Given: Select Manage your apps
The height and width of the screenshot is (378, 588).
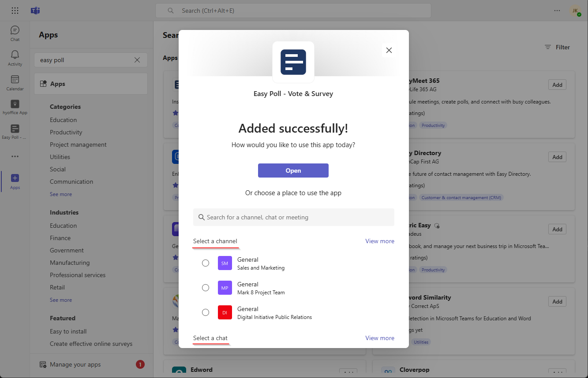Looking at the screenshot, I should pyautogui.click(x=75, y=364).
